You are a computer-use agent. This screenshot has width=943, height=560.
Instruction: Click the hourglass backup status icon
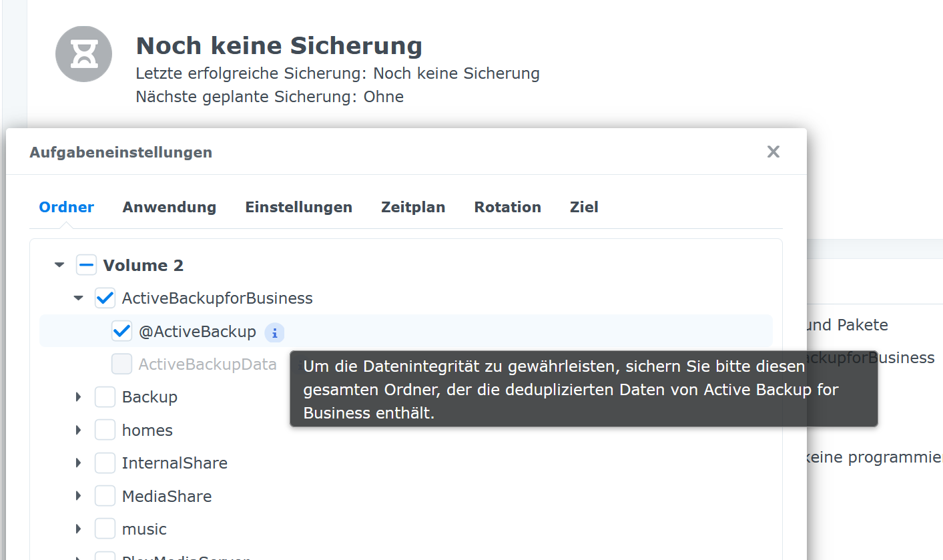pyautogui.click(x=83, y=54)
